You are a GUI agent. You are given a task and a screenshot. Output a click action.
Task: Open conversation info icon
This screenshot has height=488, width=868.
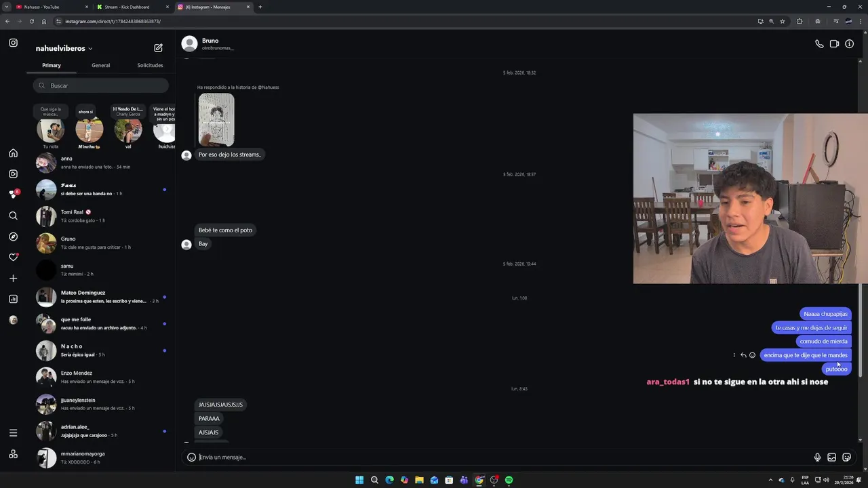click(x=849, y=44)
